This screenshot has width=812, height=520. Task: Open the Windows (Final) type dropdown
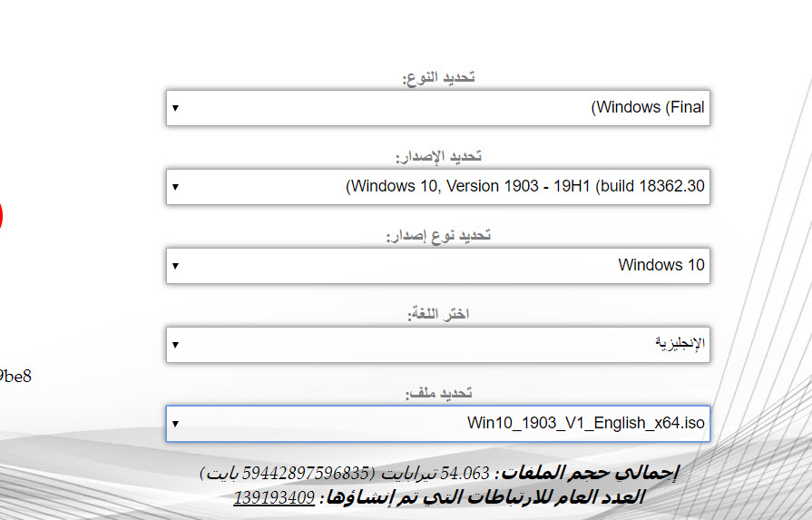[x=438, y=107]
